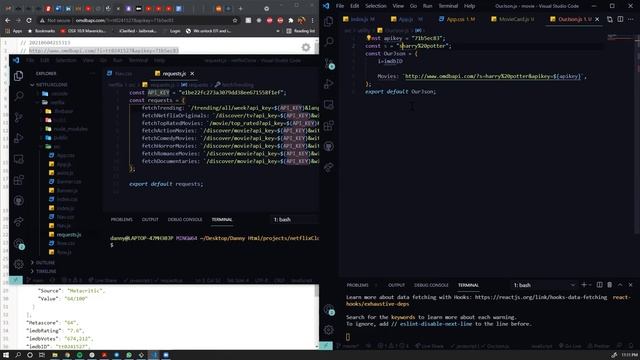
Task: Collapse the NETFLIXCLONE folder in Explorer
Action: click(x=50, y=84)
